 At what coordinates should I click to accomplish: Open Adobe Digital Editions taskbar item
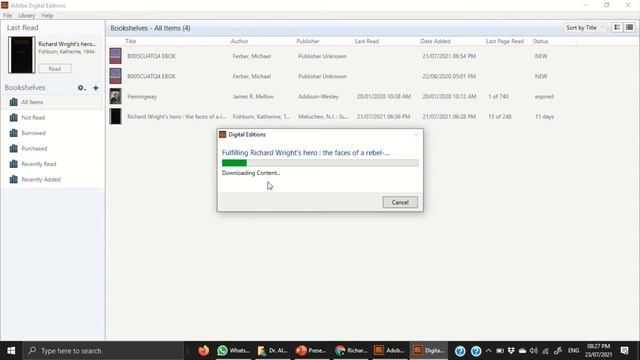(x=389, y=351)
